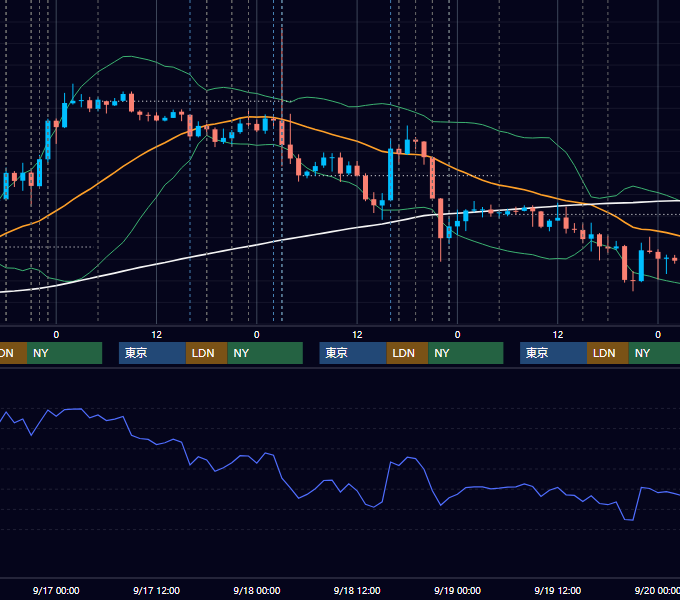Click the 東京 session block on 9/18
The height and width of the screenshot is (600, 680).
[x=353, y=353]
